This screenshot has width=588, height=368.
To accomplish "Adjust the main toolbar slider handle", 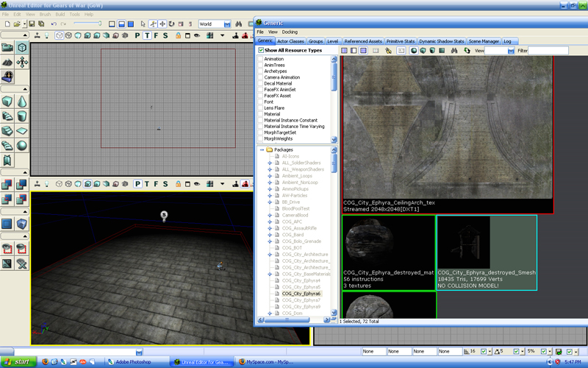I will coord(100,24).
